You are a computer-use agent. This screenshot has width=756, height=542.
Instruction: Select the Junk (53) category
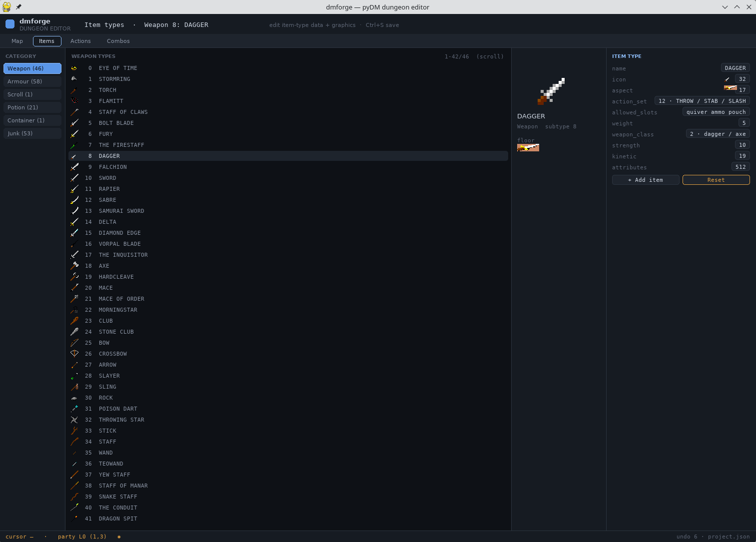click(x=32, y=133)
